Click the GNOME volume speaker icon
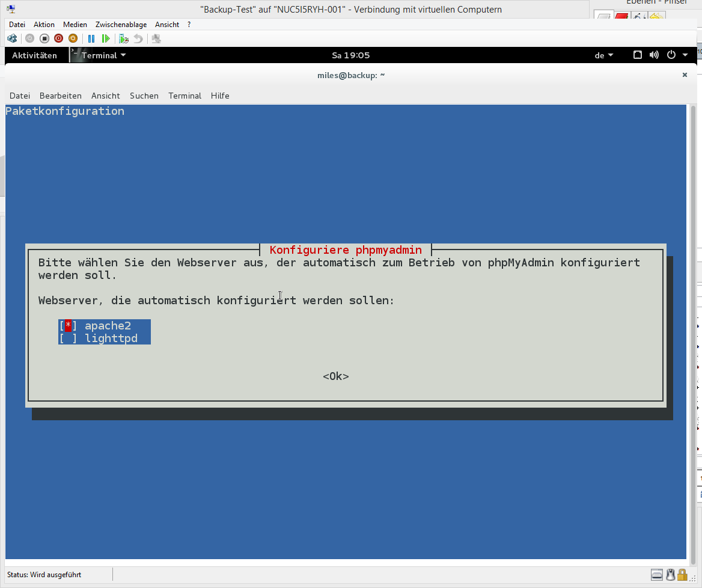 [x=654, y=55]
